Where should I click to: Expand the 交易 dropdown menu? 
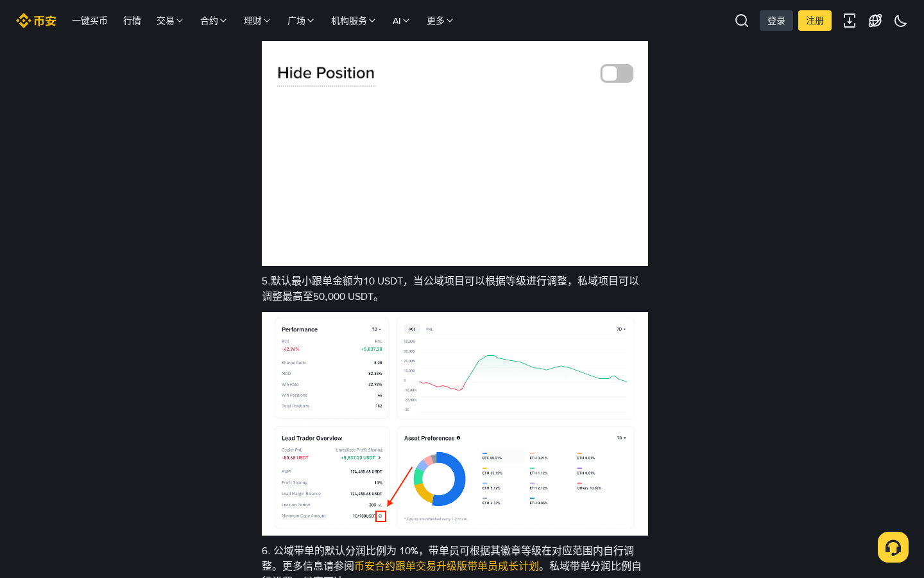(x=170, y=21)
